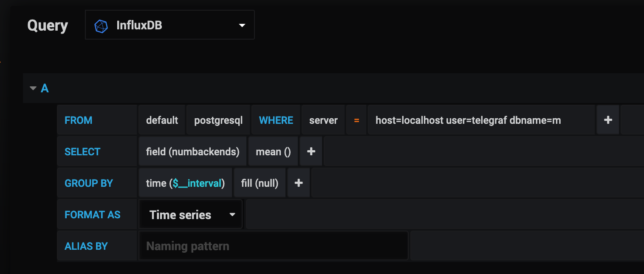Screen dimensions: 644x274
Task: Change the postgresql measurement segment
Action: tap(218, 120)
